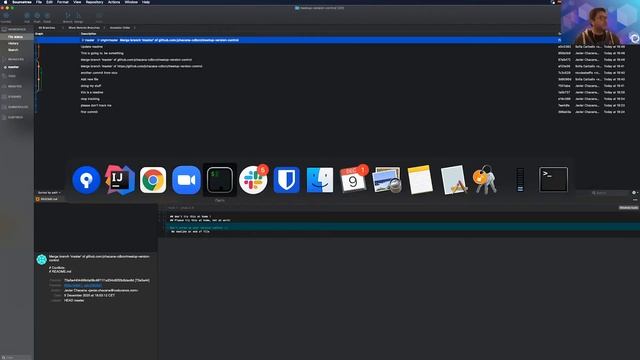Image resolution: width=640 pixels, height=360 pixels.
Task: Open the Repository menu
Action: coord(94,2)
